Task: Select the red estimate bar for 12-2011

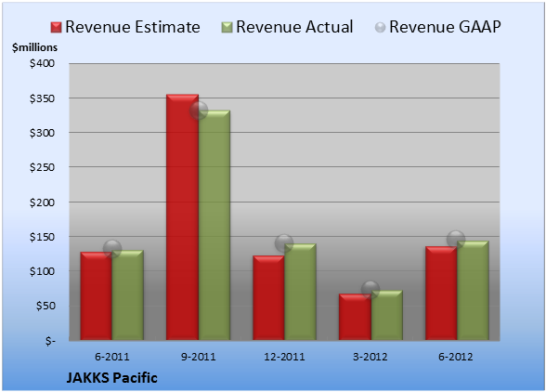Action: (268, 298)
